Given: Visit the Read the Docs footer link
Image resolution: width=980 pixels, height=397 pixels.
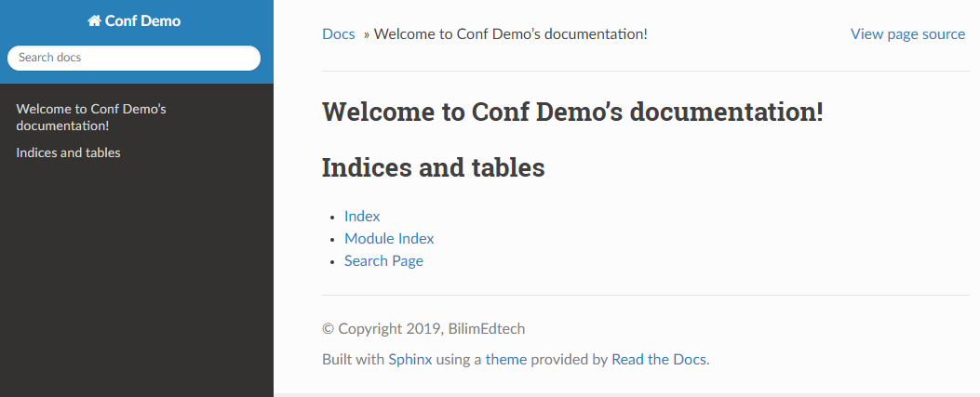Looking at the screenshot, I should point(659,360).
